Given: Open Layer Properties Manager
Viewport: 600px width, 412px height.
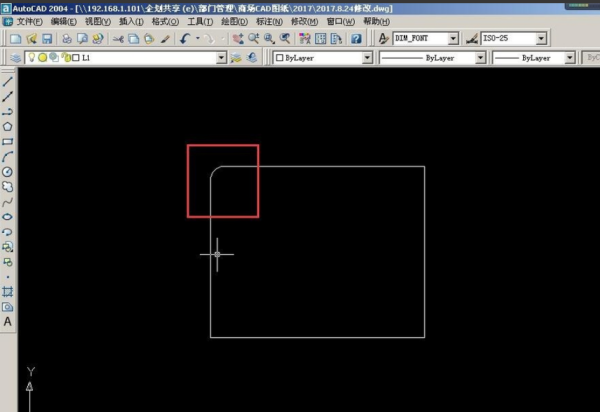Looking at the screenshot, I should (16, 58).
